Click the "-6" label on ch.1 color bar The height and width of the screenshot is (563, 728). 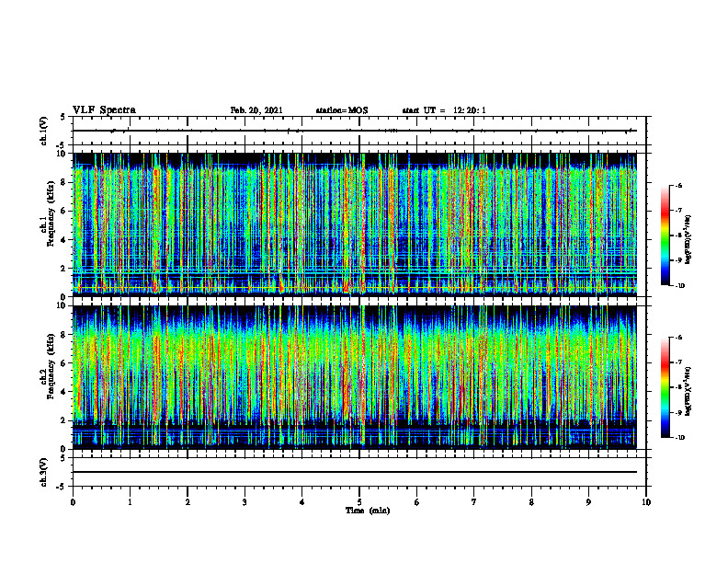tap(678, 186)
